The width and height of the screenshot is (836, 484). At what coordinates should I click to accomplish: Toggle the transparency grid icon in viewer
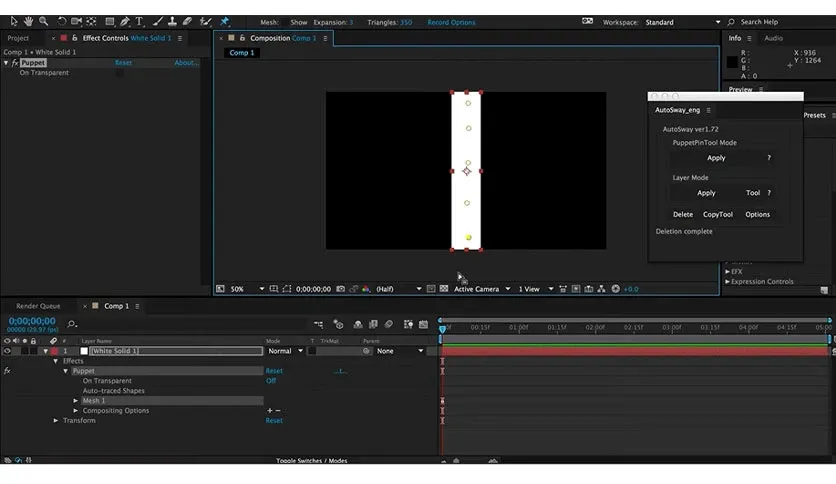(x=444, y=289)
